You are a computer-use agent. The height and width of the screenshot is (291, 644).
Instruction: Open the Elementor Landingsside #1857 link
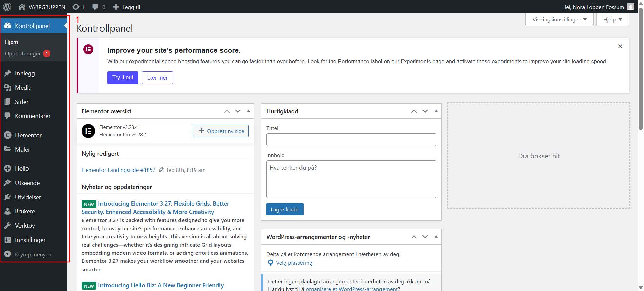coord(118,170)
